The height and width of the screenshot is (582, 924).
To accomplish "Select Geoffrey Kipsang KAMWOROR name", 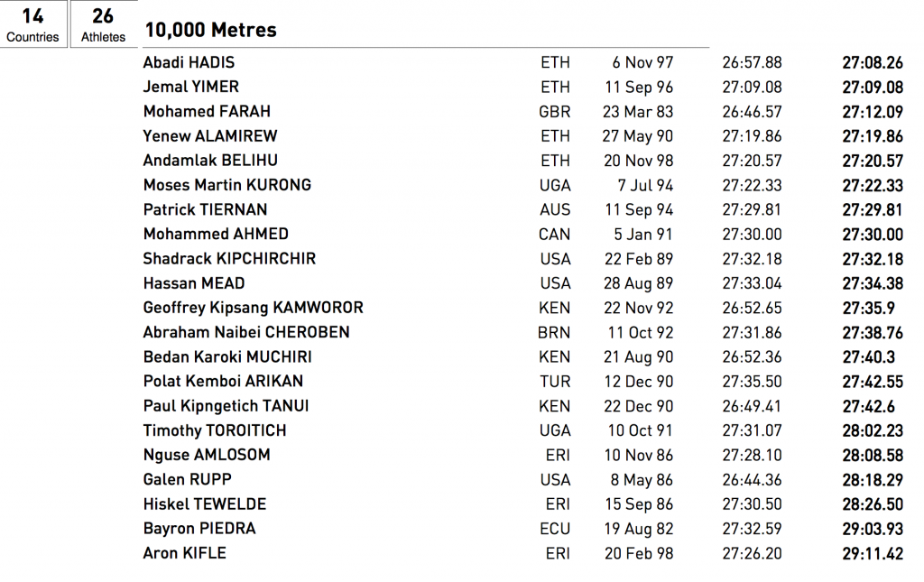I will 254,308.
